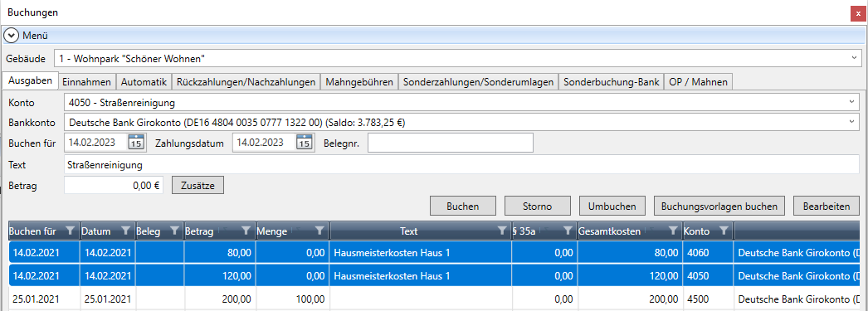The image size is (868, 311).
Task: Click filter icon in Gesamtkosten column
Action: coord(673,231)
